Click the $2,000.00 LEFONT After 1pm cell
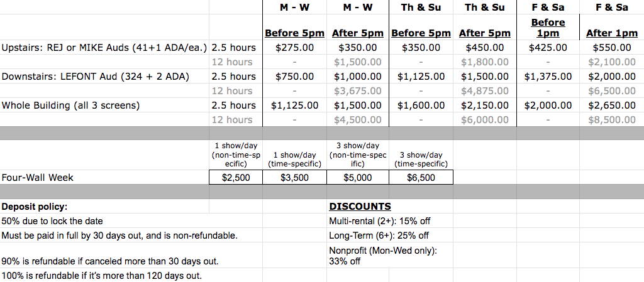The image size is (644, 282). pos(611,76)
